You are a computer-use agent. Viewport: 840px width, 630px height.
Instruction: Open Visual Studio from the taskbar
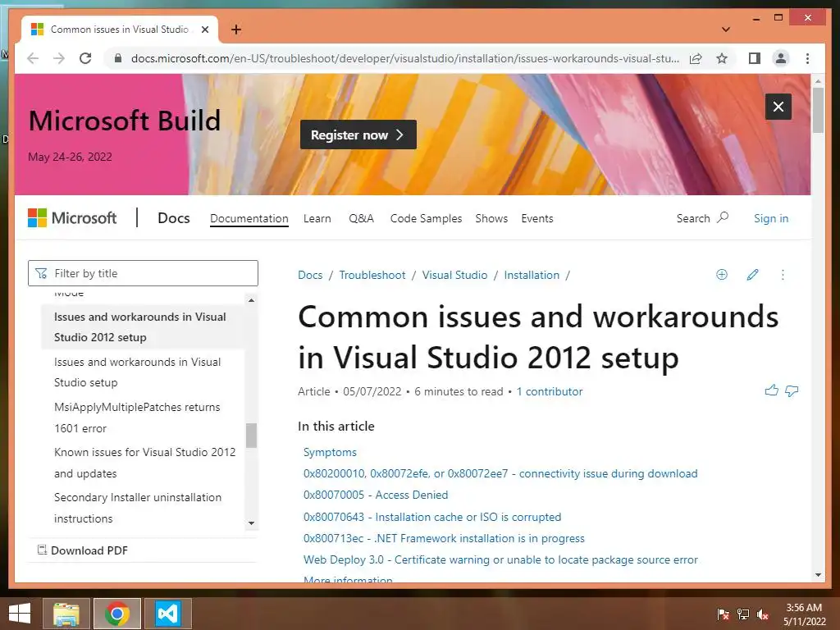pos(167,614)
